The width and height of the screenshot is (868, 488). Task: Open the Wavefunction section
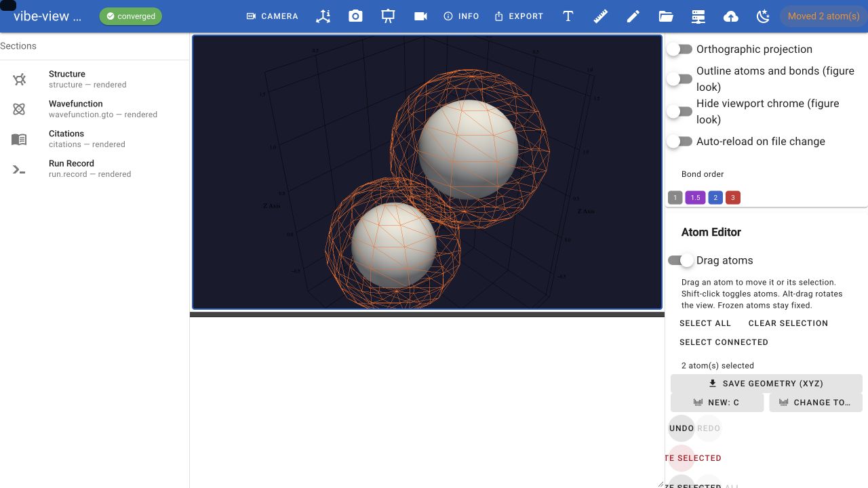[94, 109]
